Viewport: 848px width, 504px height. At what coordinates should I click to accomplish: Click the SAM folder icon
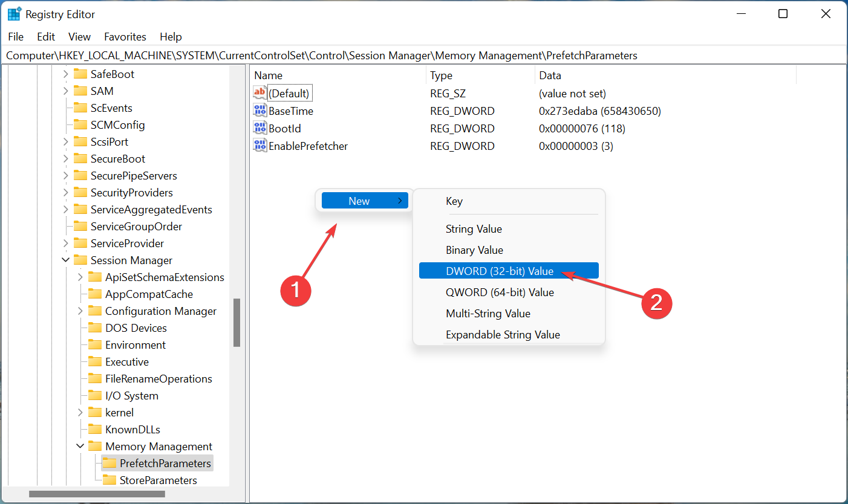[80, 91]
